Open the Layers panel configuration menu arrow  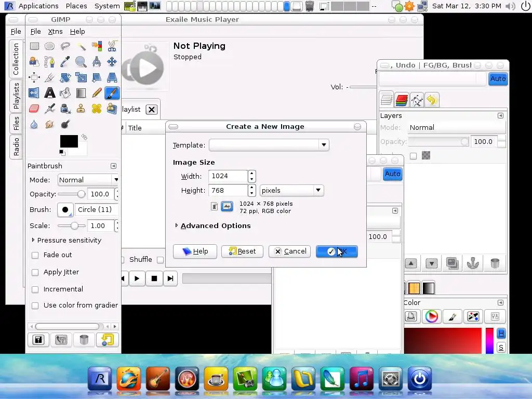click(500, 116)
